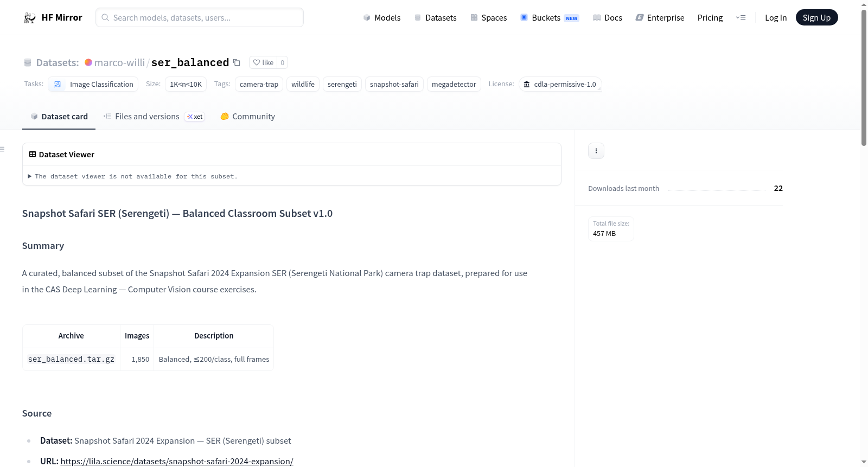Click the serengeti tag
The width and height of the screenshot is (868, 467).
point(342,84)
